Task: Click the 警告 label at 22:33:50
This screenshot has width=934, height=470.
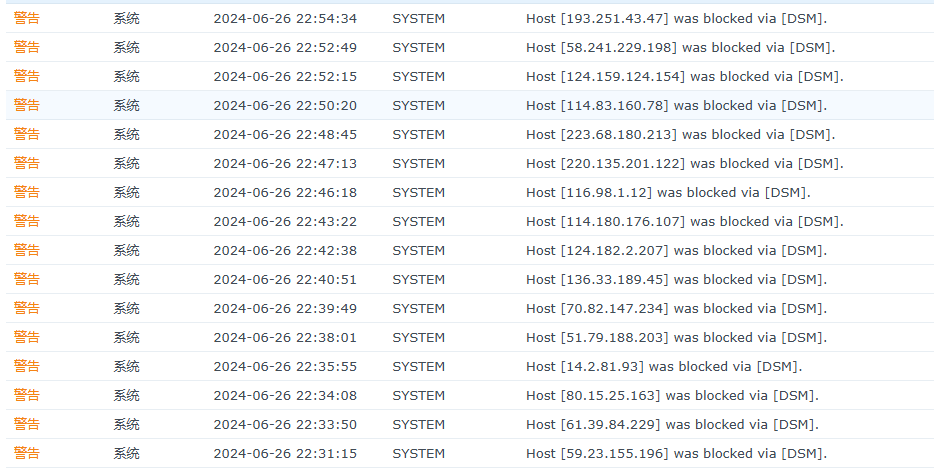Action: pos(27,424)
